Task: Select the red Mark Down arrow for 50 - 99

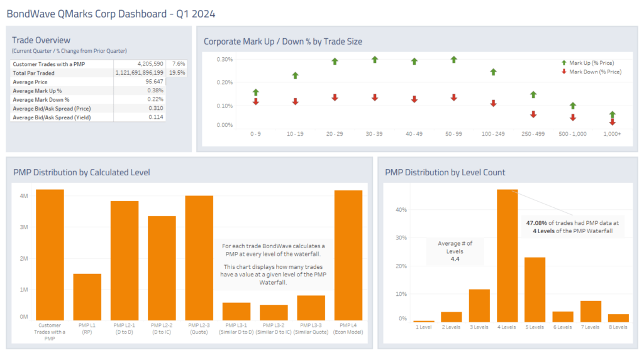Action: pyautogui.click(x=453, y=97)
